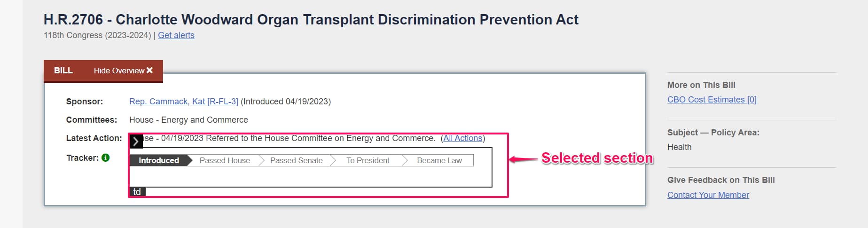Click the Became Law tracker step
Viewport: 868px width, 228px height.
439,161
